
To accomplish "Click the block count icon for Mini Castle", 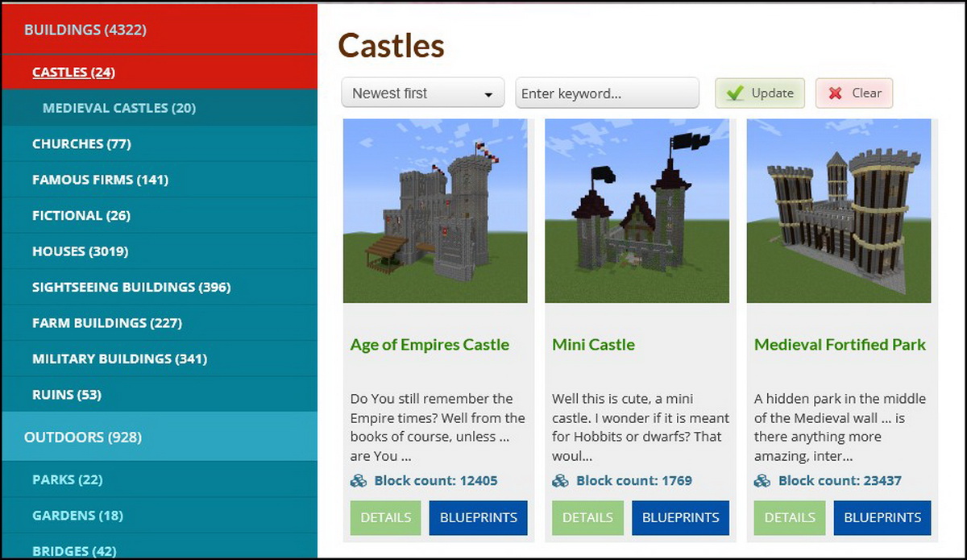I will point(560,481).
